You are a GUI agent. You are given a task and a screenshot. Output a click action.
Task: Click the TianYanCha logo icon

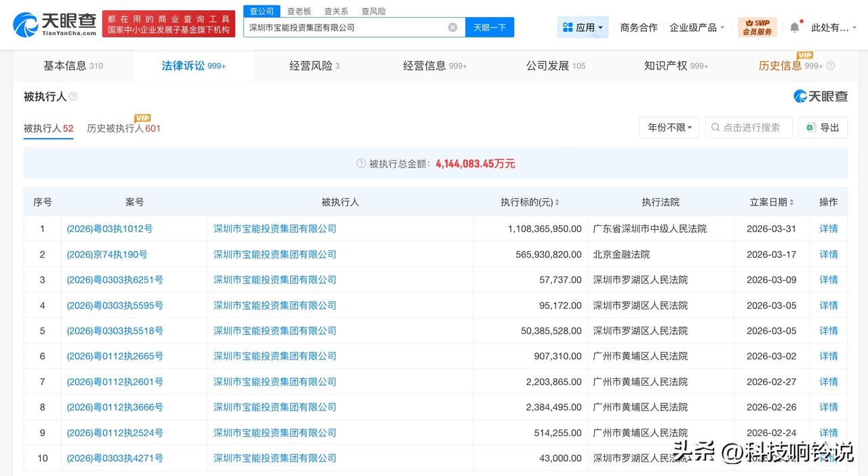[26, 25]
